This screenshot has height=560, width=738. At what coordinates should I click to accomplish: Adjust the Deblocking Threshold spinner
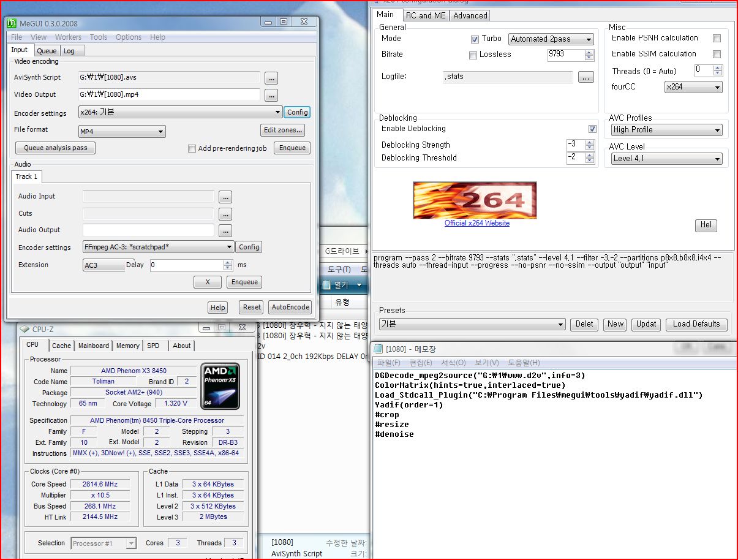(x=589, y=158)
